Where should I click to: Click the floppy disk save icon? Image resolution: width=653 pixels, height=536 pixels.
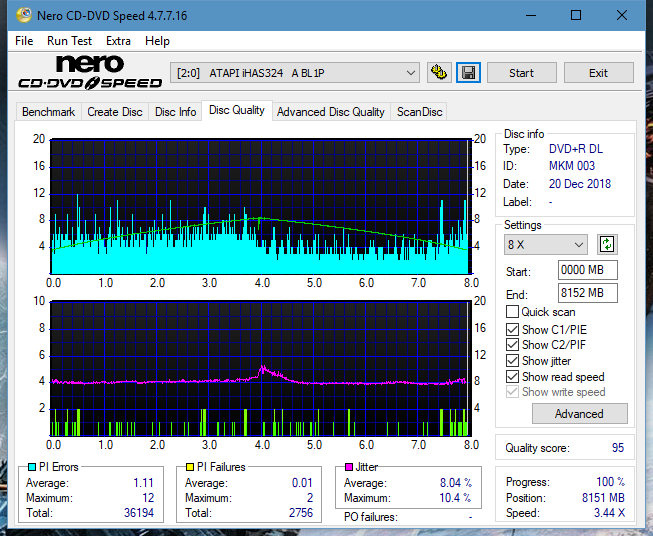coord(468,73)
